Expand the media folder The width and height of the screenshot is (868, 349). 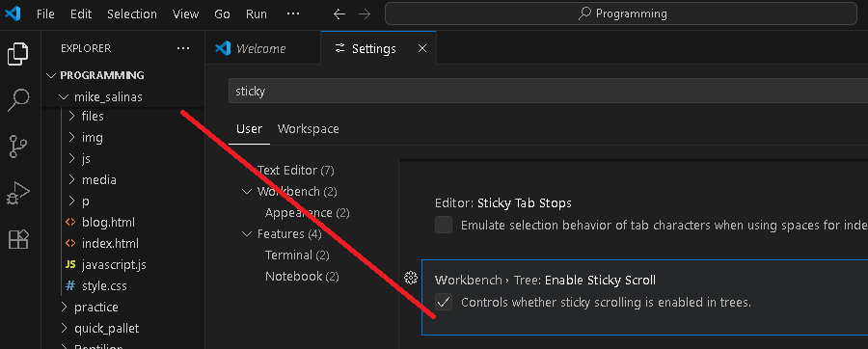tap(71, 179)
